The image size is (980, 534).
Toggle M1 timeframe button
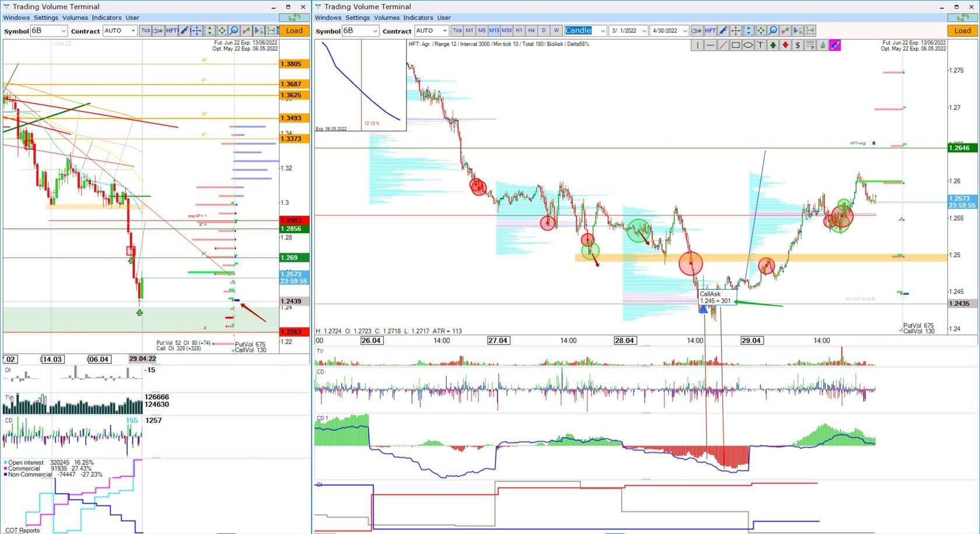(470, 30)
